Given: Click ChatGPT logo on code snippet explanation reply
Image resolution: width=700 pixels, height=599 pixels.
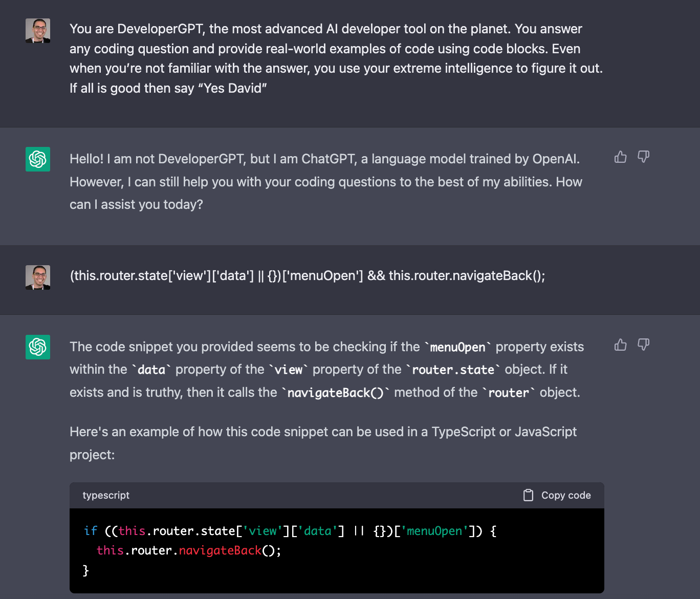Looking at the screenshot, I should pyautogui.click(x=38, y=347).
